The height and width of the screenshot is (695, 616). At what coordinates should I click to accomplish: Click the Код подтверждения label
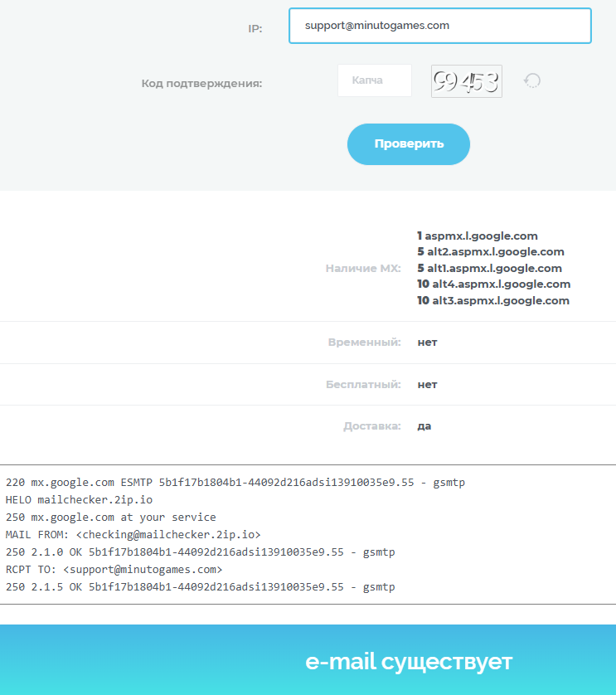201,83
